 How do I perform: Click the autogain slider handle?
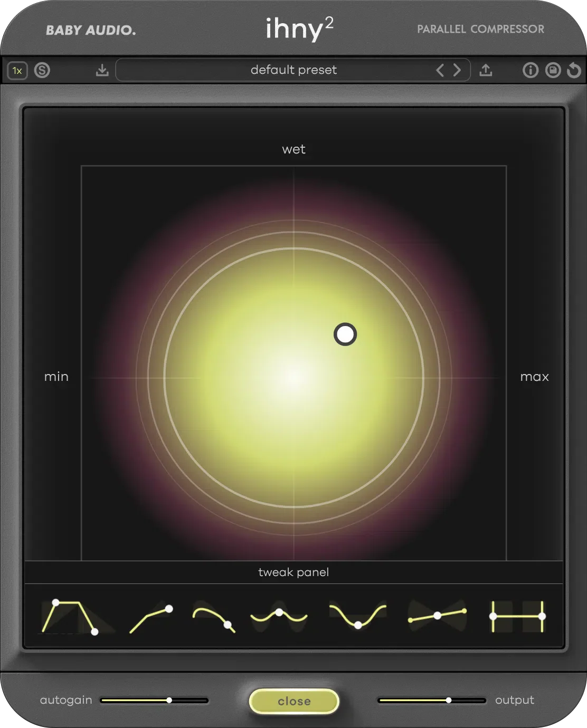tap(169, 700)
